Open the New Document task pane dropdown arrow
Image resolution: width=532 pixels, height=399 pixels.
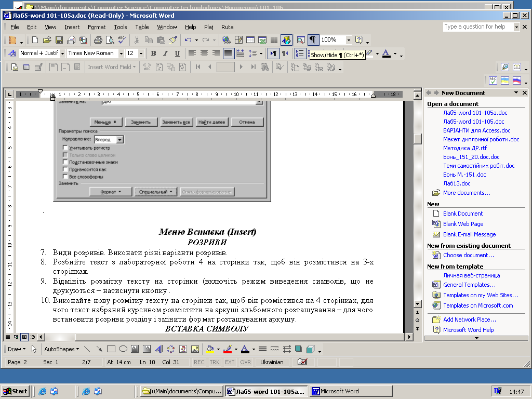click(x=516, y=92)
